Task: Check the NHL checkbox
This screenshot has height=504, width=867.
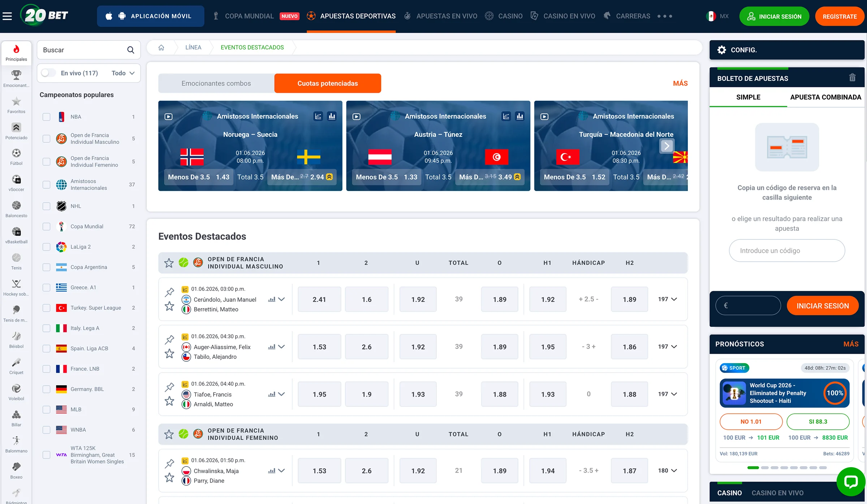Action: coord(46,206)
